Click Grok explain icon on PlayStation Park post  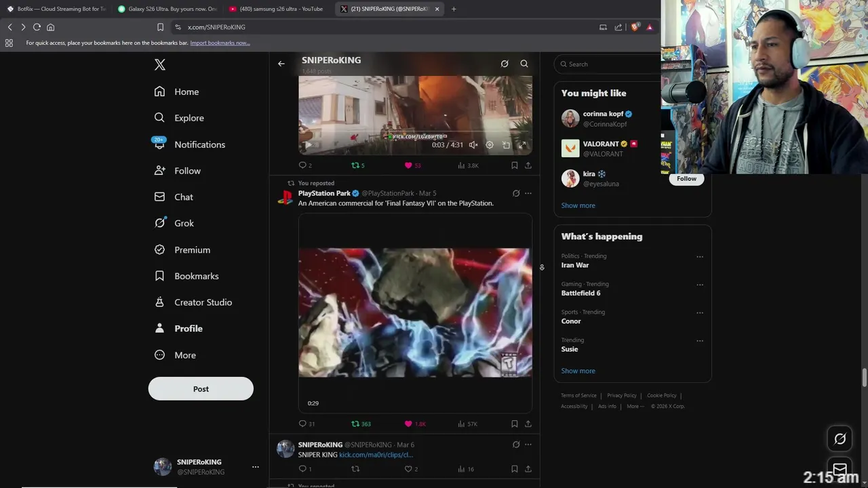[516, 194]
